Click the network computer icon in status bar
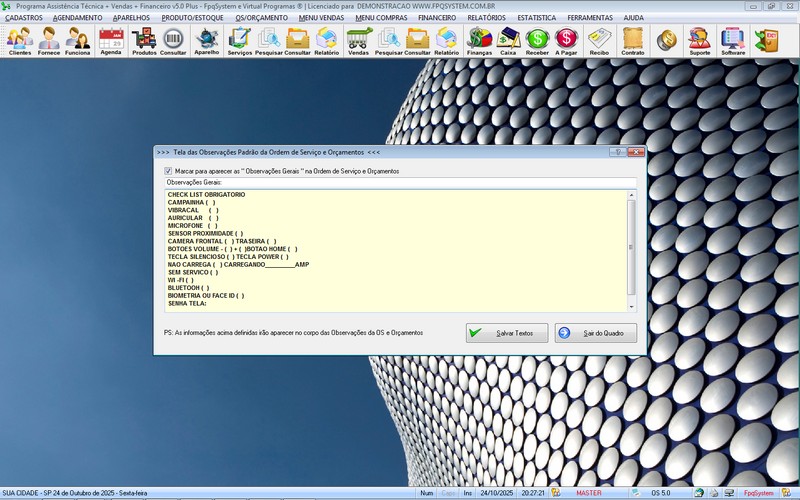800x500 pixels. coord(730,493)
